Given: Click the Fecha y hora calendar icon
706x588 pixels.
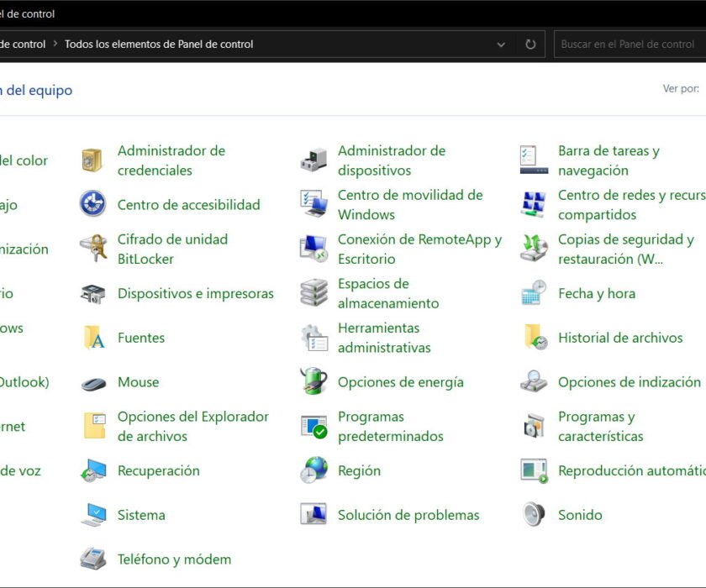Looking at the screenshot, I should pos(534,293).
